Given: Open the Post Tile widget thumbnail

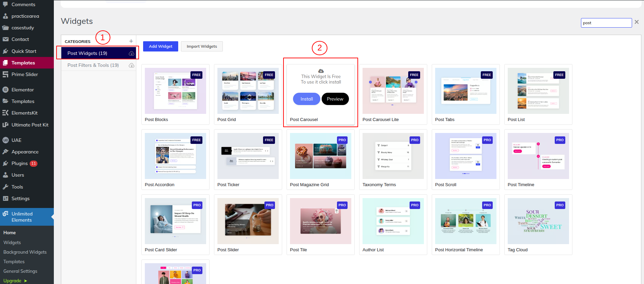Looking at the screenshot, I should (x=321, y=221).
